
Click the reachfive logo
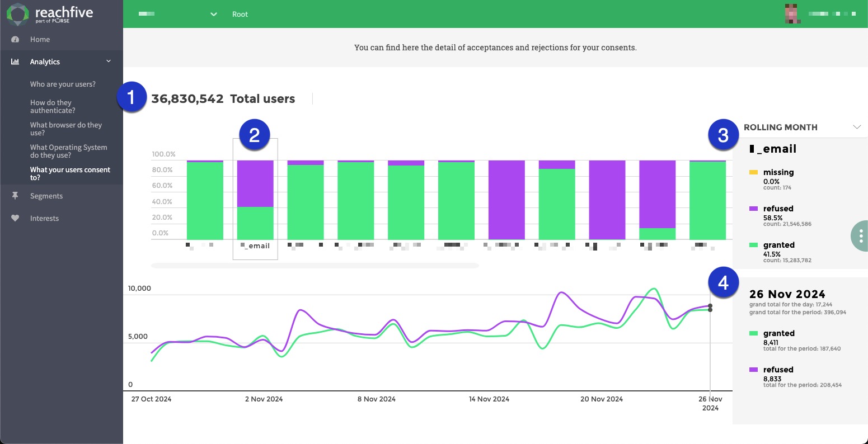50,14
